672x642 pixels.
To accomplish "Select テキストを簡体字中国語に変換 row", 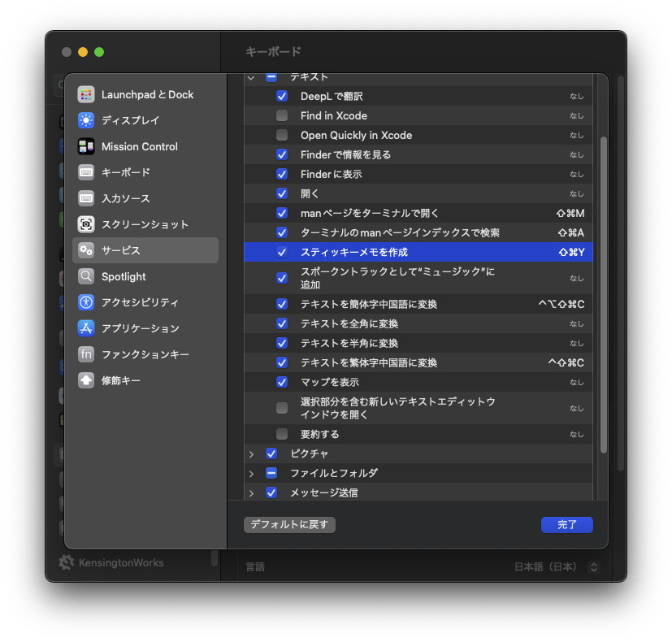I will point(418,304).
